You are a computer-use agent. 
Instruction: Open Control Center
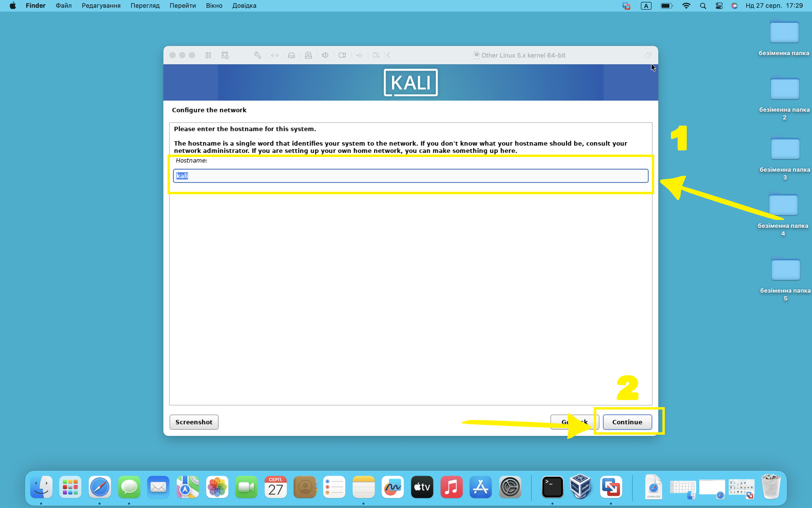click(719, 6)
